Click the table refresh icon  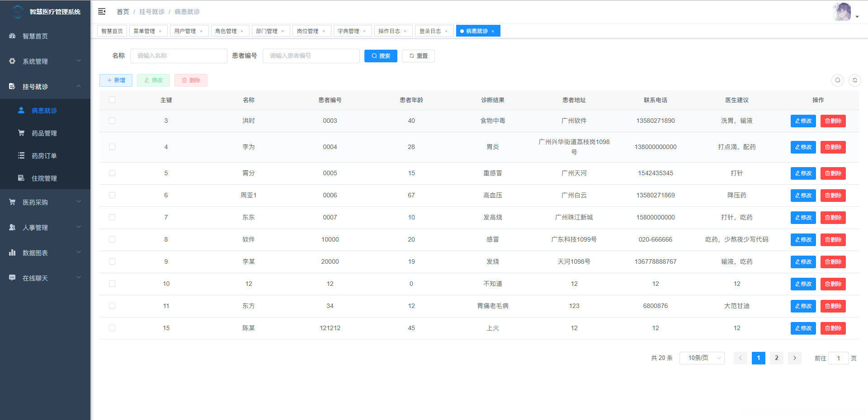tap(855, 80)
